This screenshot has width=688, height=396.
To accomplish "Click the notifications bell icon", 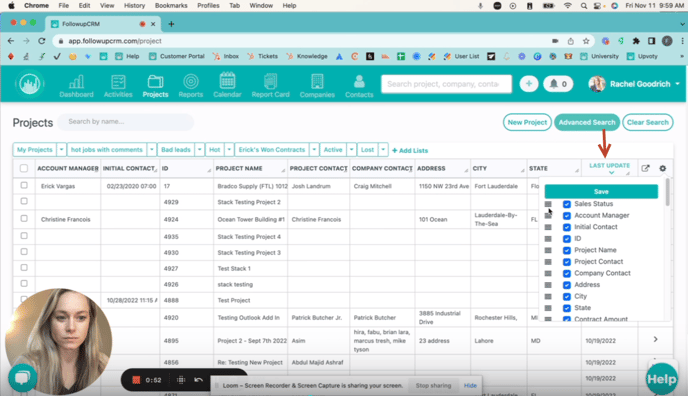I will 554,84.
